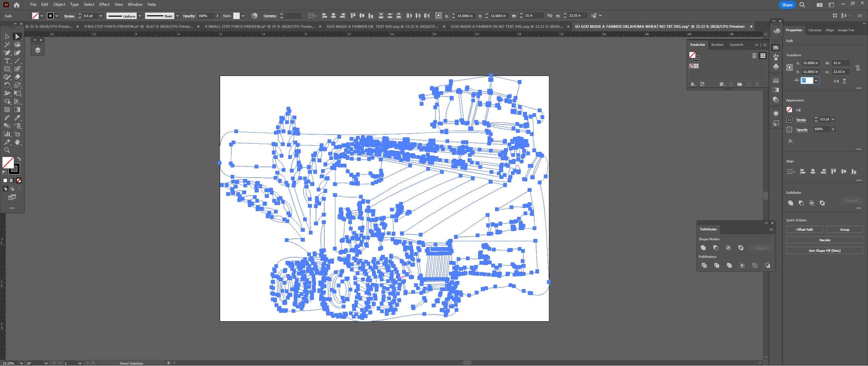Open Uniform variable width profile dropdown

point(140,16)
